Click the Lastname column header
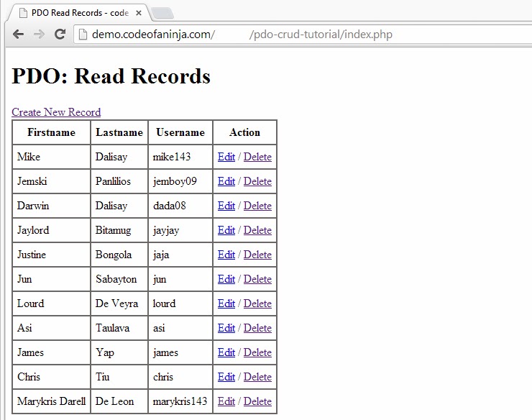This screenshot has height=420, width=532. (x=119, y=132)
